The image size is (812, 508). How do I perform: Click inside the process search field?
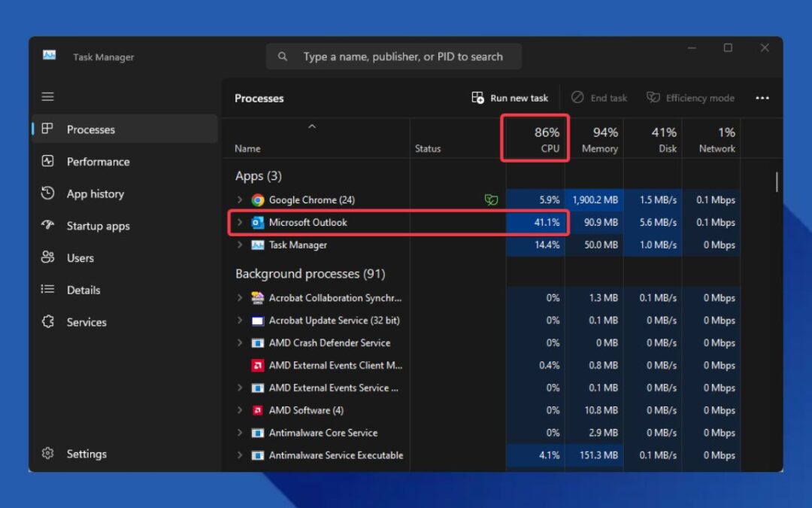point(394,56)
